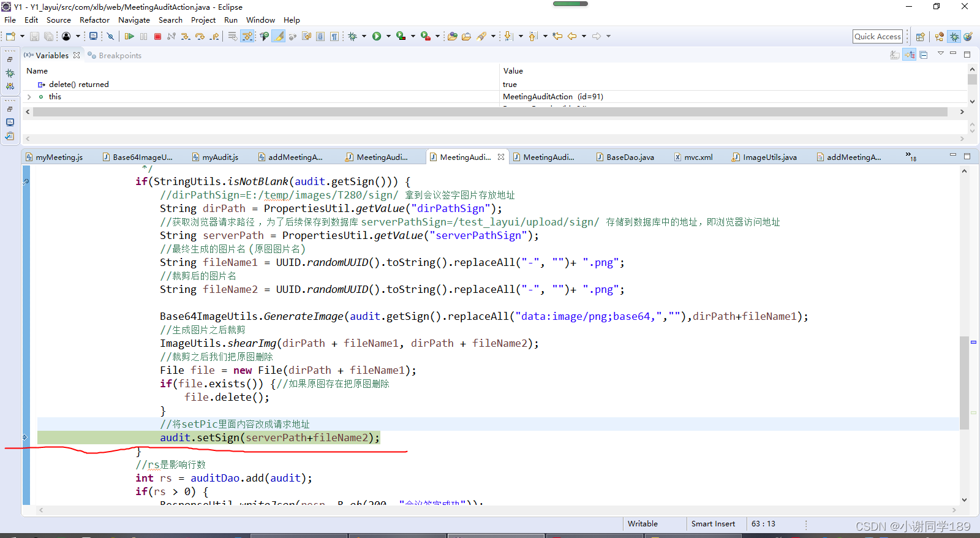
Task: Open the Coverage dropdown arrow
Action: (413, 36)
